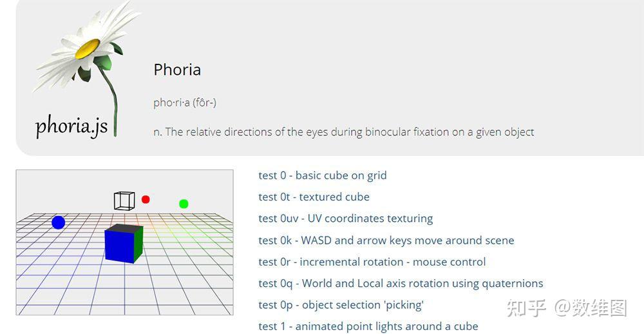Viewport: 644px width, 334px height.
Task: Open test 0r incremental rotation demo
Action: (372, 262)
